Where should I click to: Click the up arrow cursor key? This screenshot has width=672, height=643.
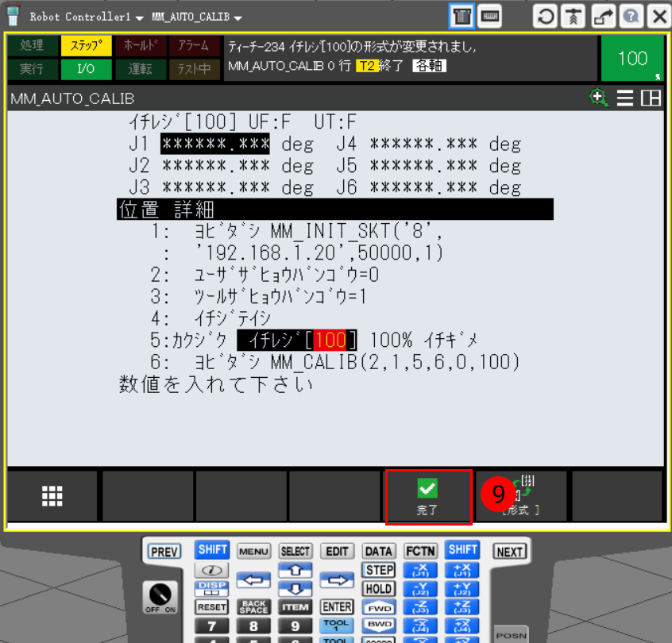coord(295,570)
